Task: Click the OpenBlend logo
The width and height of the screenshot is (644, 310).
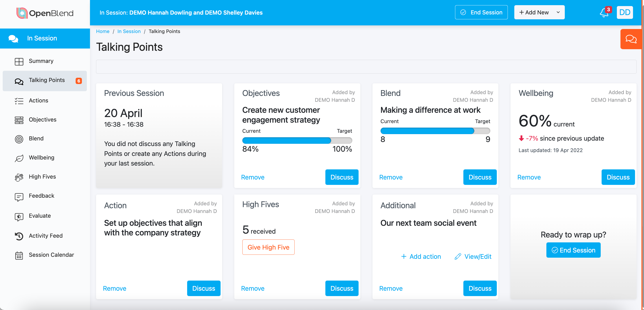Action: 45,13
